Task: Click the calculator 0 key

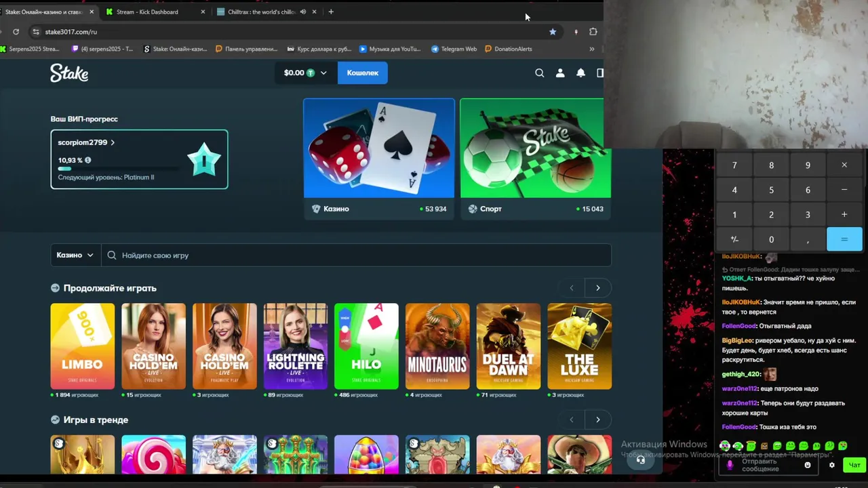Action: (x=771, y=239)
